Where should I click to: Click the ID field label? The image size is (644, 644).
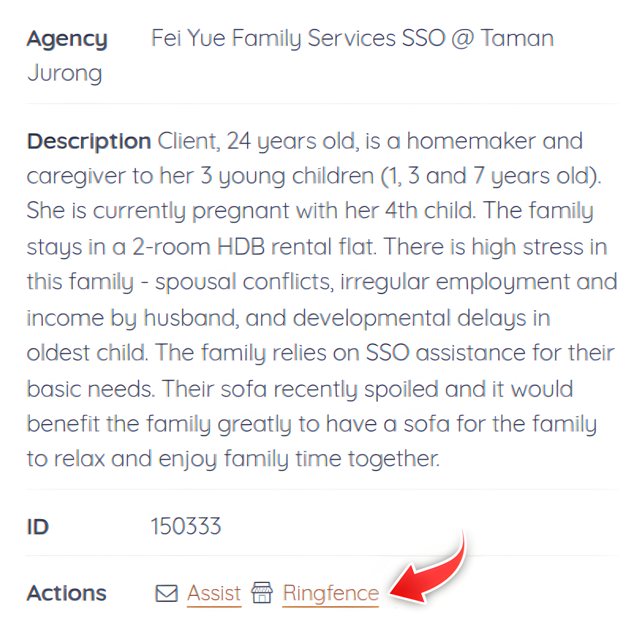(38, 526)
